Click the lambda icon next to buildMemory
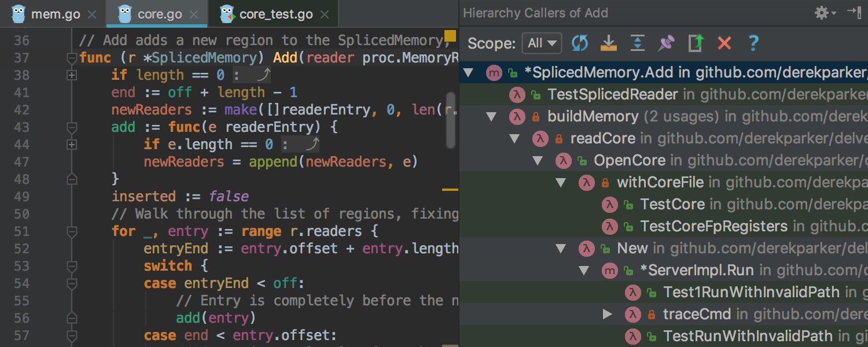This screenshot has height=347, width=868. tap(517, 117)
